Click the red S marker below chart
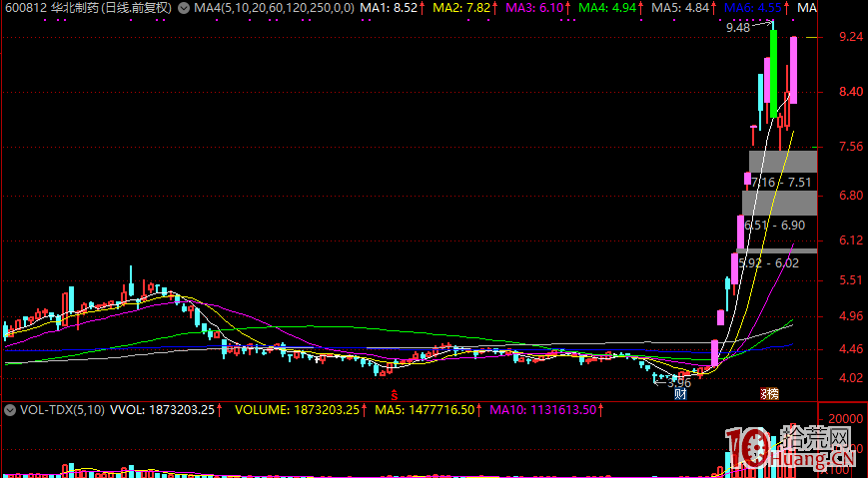 (395, 394)
